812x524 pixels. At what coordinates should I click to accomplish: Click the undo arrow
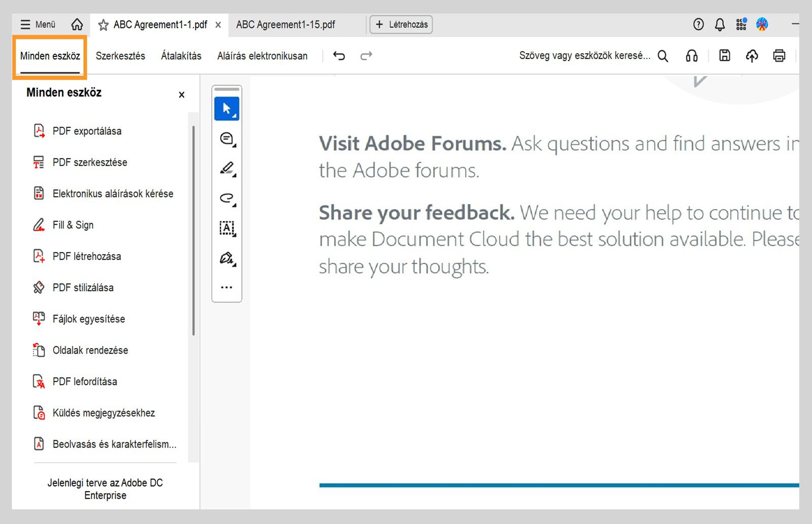click(x=339, y=55)
